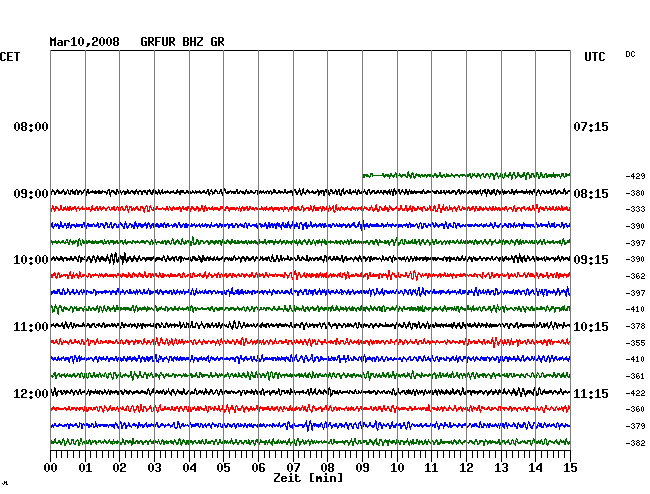This screenshot has height=494, width=650.
Task: Select minute tick label 13
Action: tap(501, 468)
